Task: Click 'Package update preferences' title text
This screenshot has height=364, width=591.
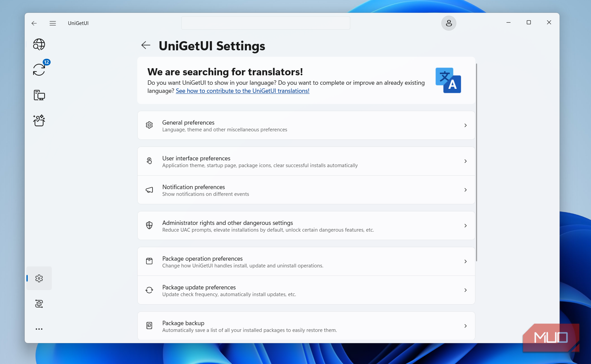Action: pos(199,287)
